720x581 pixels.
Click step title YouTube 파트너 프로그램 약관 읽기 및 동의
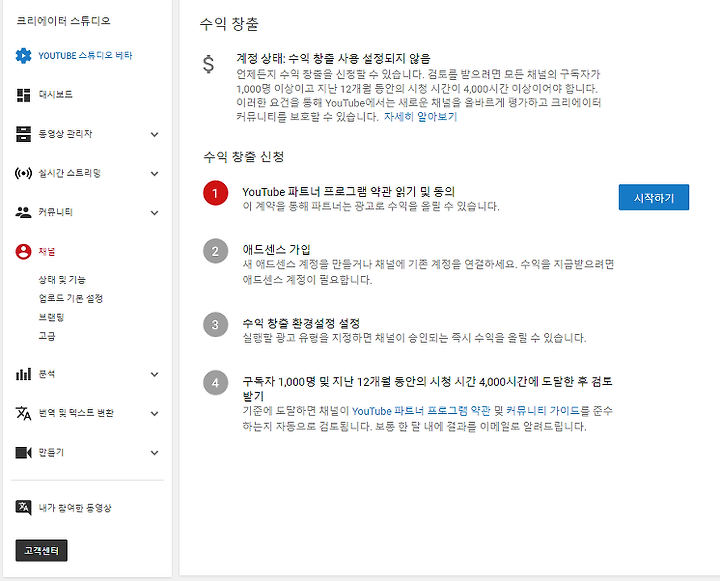pos(349,192)
